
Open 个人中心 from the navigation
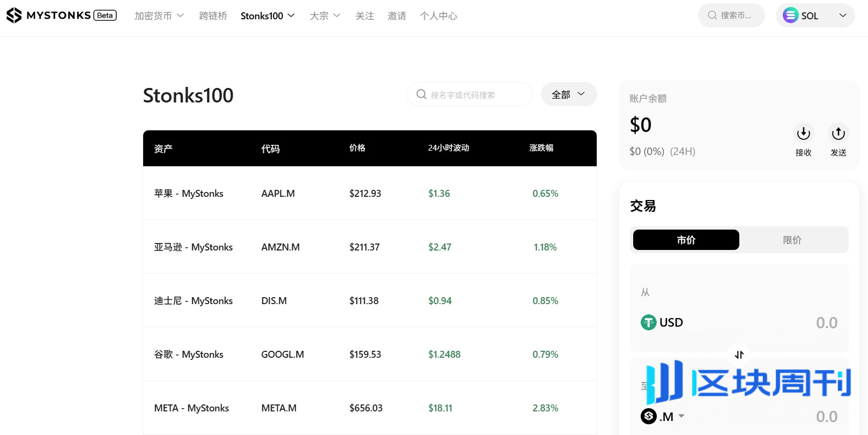pos(438,16)
